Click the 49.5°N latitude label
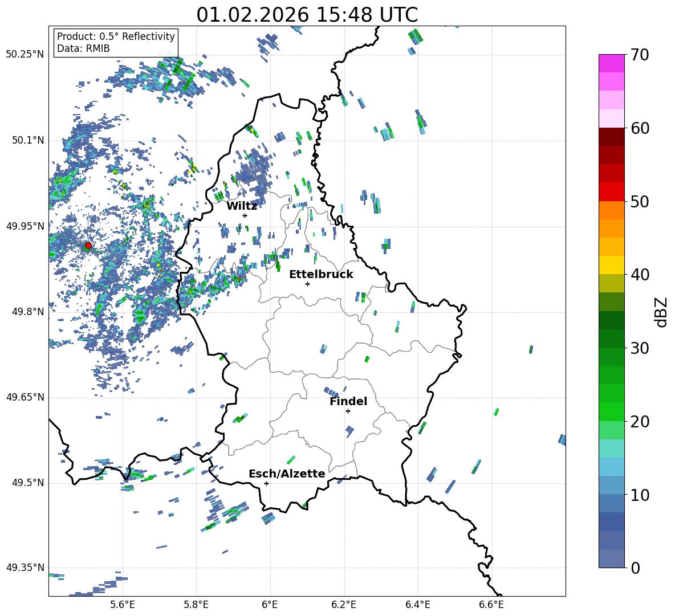This screenshot has height=616, width=675. (28, 483)
